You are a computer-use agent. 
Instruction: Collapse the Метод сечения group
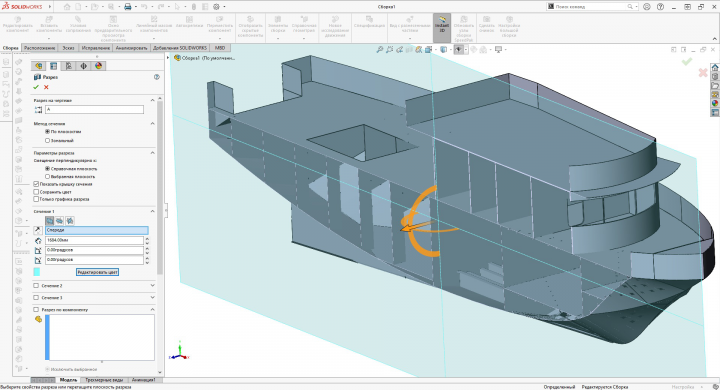click(152, 124)
